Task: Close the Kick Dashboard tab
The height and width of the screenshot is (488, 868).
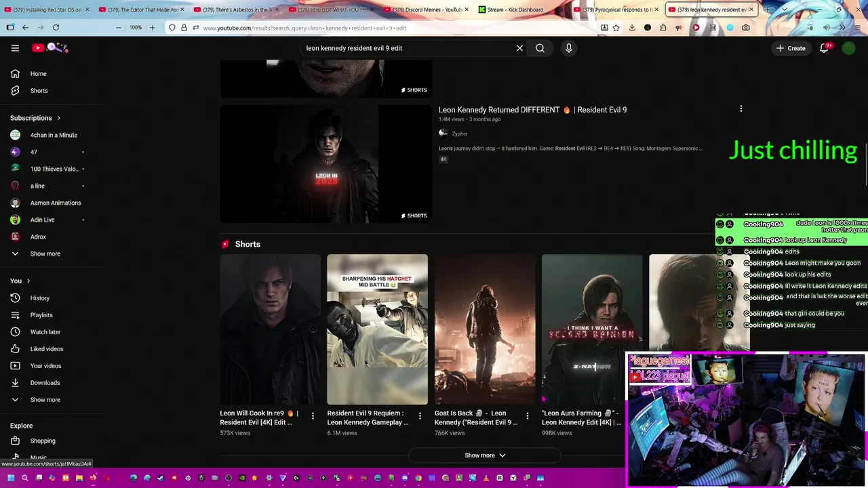Action: pos(561,9)
